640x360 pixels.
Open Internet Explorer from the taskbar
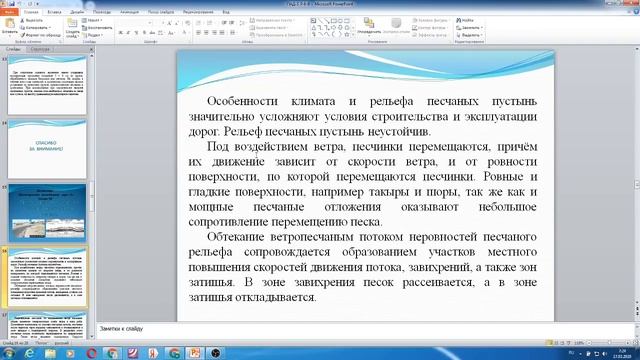pos(29,353)
